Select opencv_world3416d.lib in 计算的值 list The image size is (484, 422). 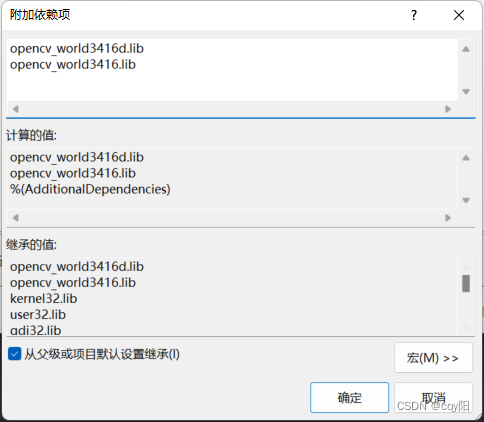pos(77,157)
